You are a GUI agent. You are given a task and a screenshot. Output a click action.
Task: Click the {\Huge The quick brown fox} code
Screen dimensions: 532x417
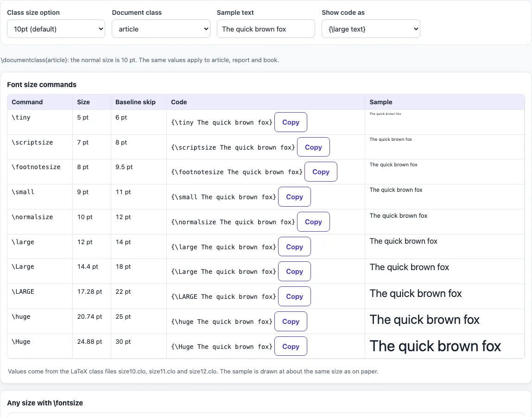(x=222, y=347)
